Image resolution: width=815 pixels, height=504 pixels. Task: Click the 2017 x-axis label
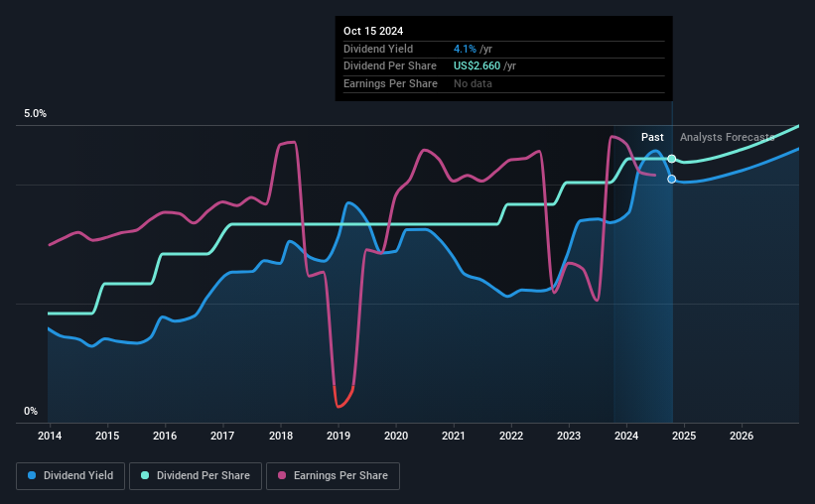[222, 436]
